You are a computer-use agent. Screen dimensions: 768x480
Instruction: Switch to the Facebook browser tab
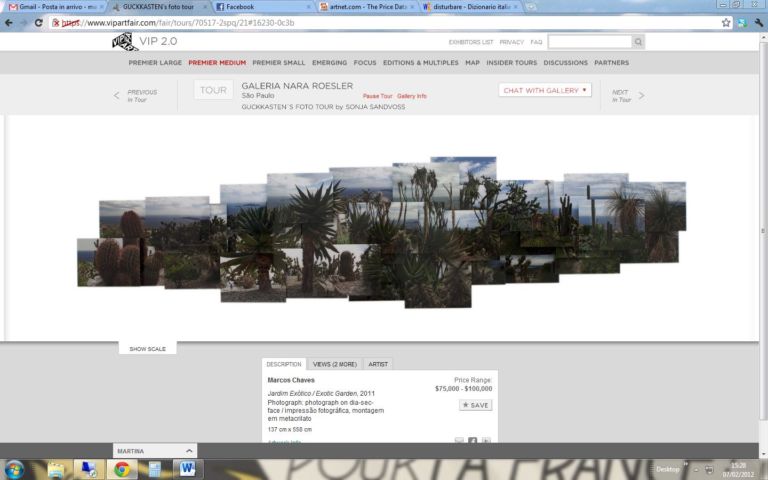coord(264,7)
